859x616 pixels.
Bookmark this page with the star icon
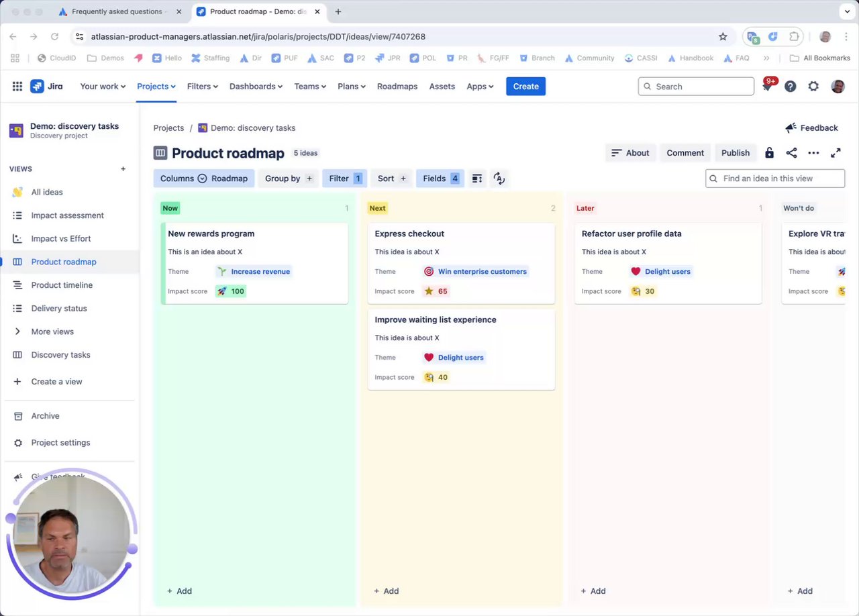[x=723, y=37]
